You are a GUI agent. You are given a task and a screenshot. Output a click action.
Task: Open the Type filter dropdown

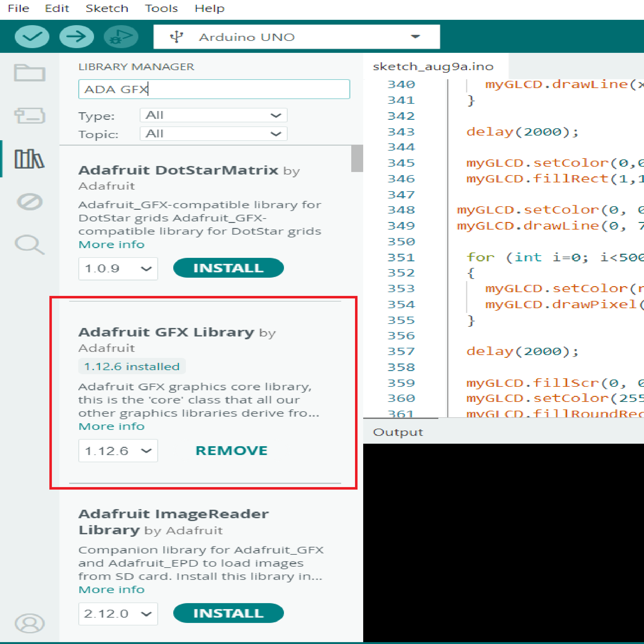tap(213, 115)
